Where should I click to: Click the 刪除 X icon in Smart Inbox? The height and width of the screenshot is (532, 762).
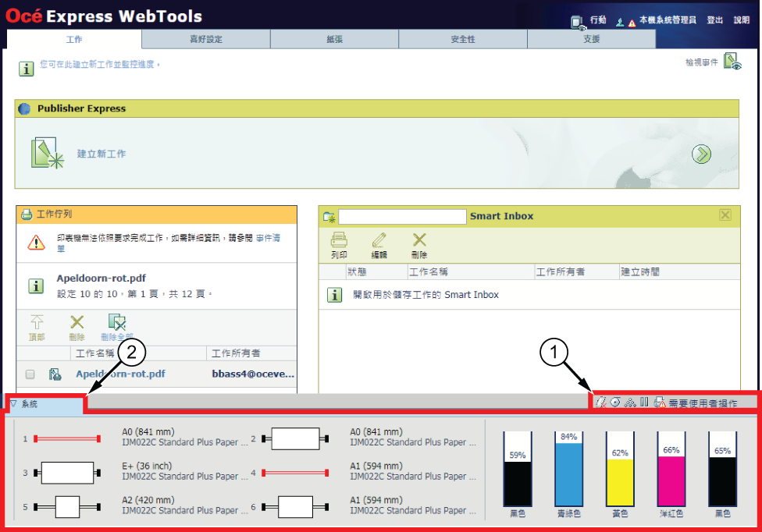click(419, 239)
